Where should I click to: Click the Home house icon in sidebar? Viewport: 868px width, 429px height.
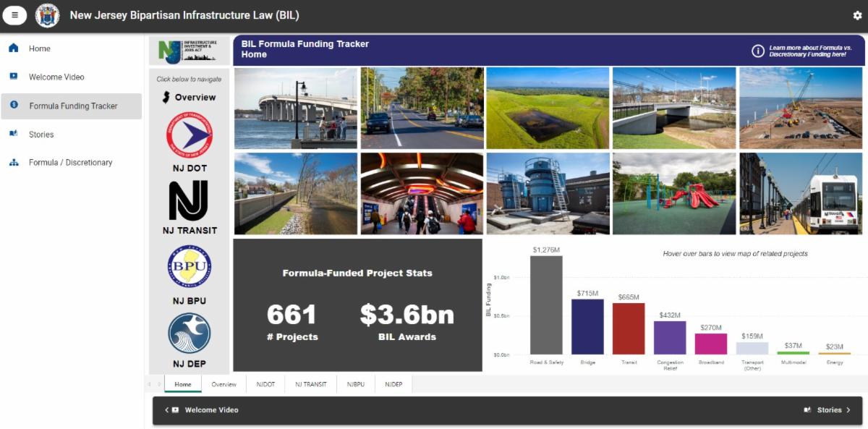click(x=13, y=48)
